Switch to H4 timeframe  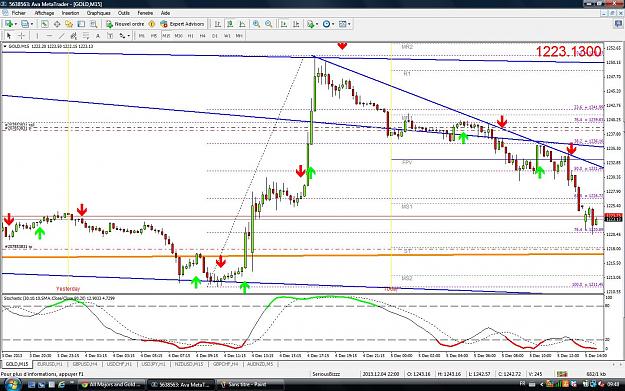tap(202, 36)
